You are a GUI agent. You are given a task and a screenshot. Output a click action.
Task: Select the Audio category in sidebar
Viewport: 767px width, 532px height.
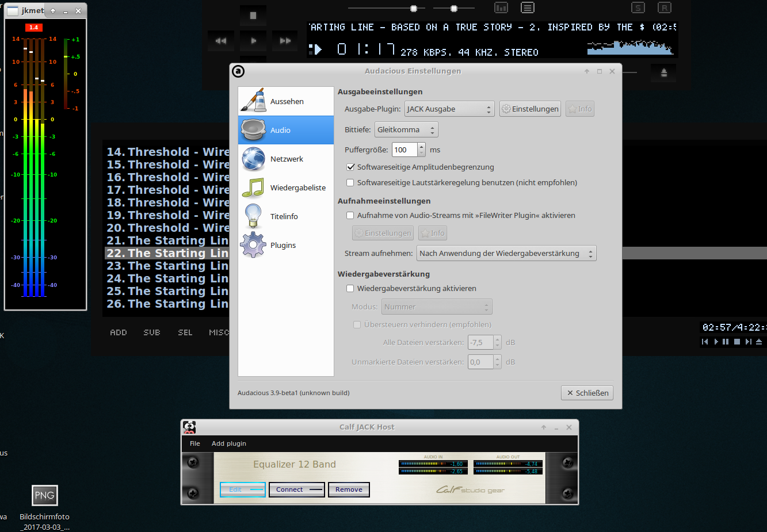tap(286, 130)
